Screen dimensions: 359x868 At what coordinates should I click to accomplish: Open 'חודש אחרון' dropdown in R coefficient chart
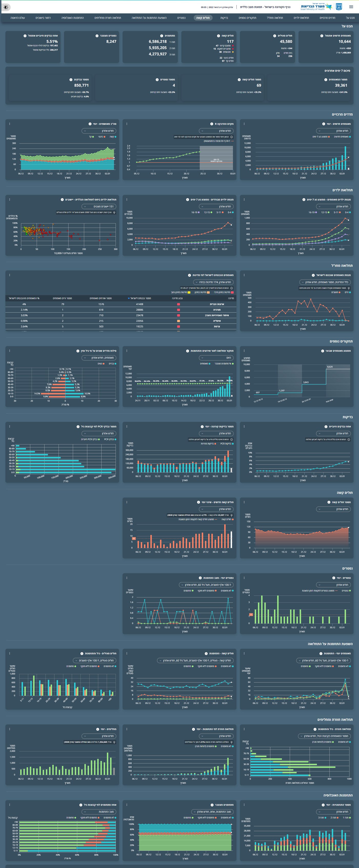click(x=216, y=131)
